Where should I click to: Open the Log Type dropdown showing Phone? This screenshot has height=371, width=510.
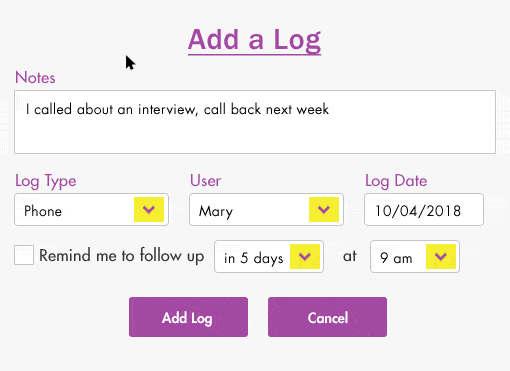click(91, 210)
